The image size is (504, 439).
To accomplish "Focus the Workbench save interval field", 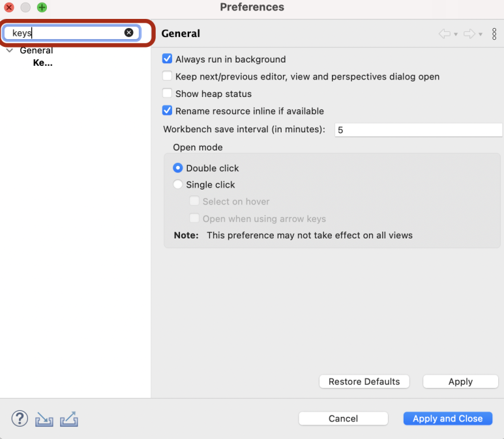I will (418, 130).
